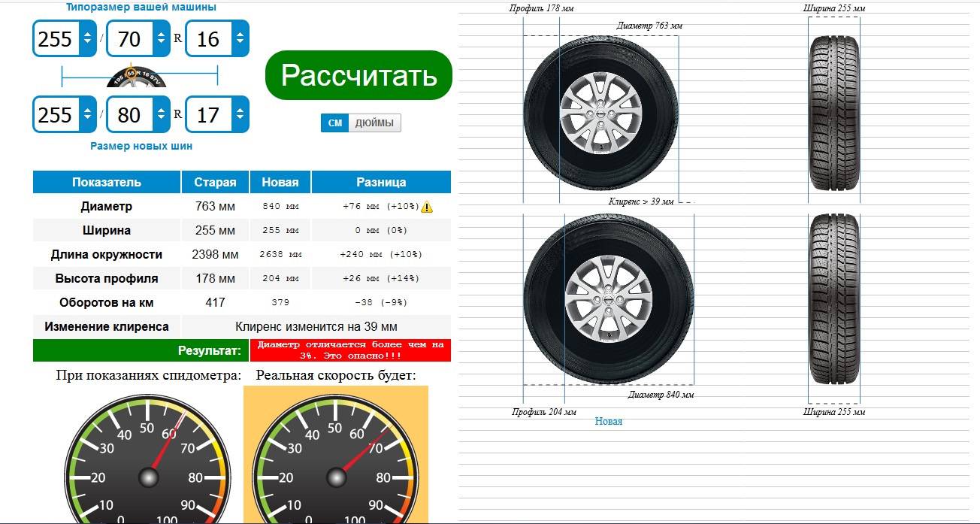Click the red diameter danger warning message
This screenshot has width=980, height=524.
pyautogui.click(x=349, y=350)
